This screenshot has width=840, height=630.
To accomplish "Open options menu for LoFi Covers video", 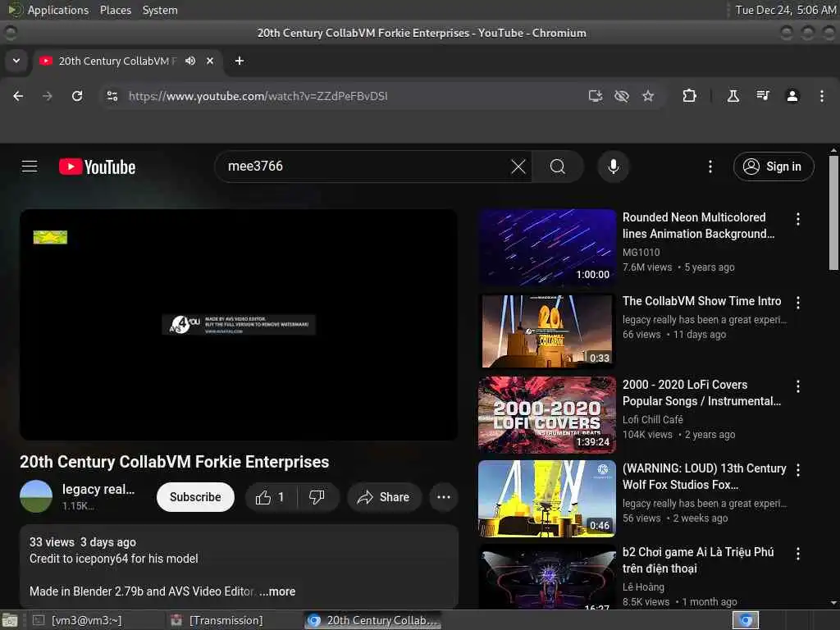I will pos(798,386).
